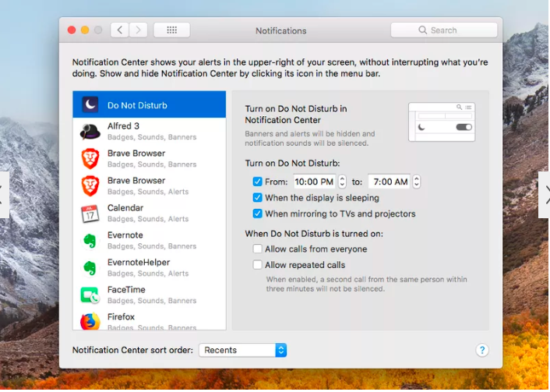Click the Notification Center preview image

(442, 122)
